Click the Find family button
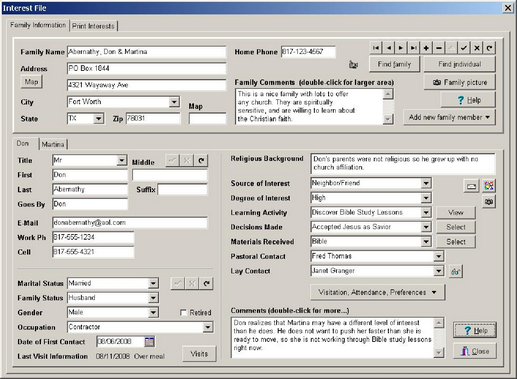This screenshot has width=517, height=379. pyautogui.click(x=394, y=64)
